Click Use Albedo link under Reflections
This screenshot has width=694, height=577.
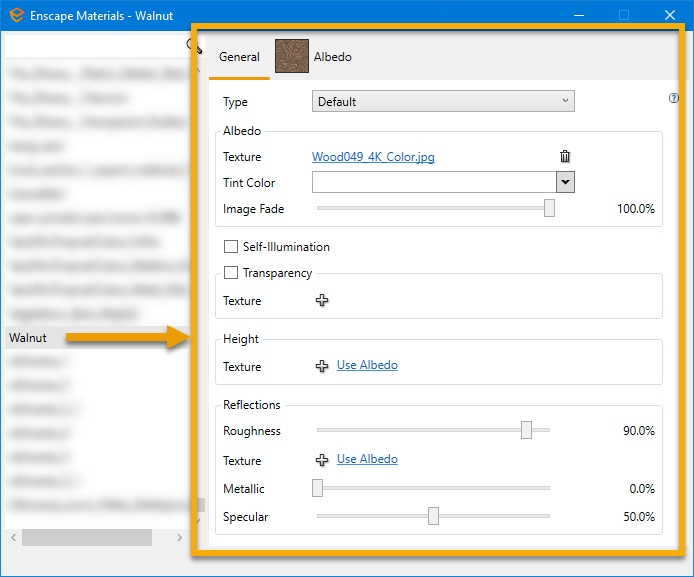(367, 460)
